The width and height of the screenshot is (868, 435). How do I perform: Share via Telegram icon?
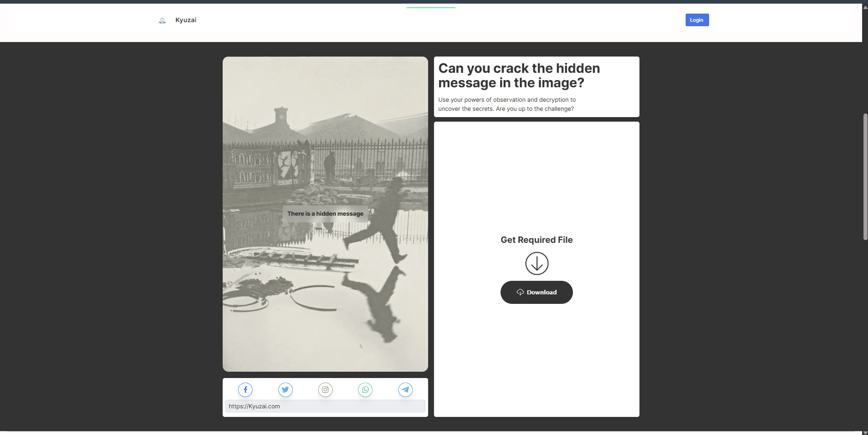pyautogui.click(x=405, y=390)
